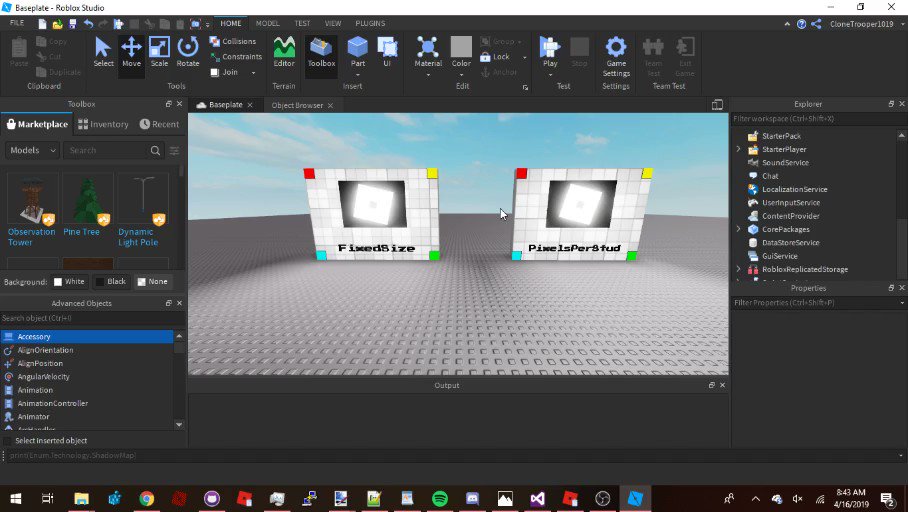The width and height of the screenshot is (908, 512).
Task: Tick the Select inserted object checkbox
Action: click(x=8, y=441)
